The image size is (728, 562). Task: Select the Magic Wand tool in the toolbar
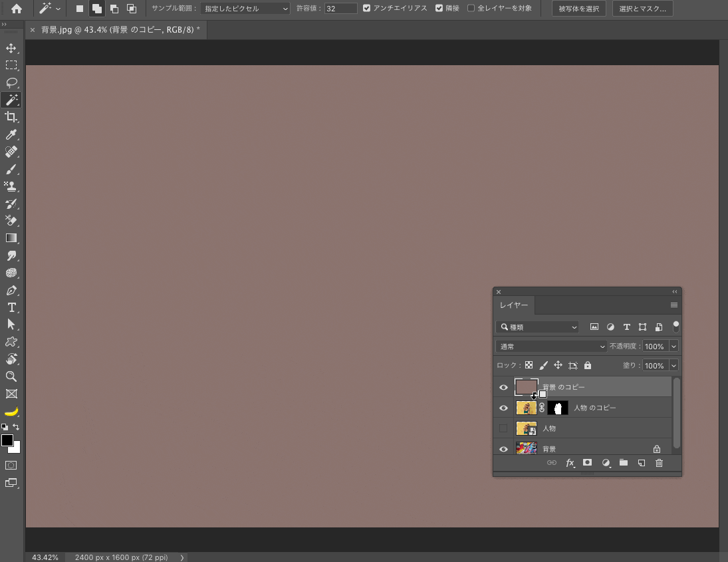pos(11,100)
